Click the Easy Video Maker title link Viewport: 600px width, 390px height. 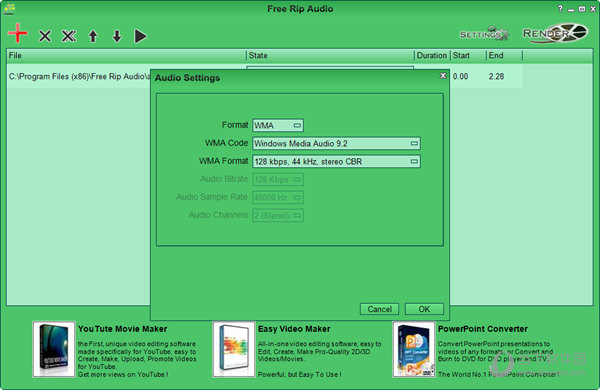(x=294, y=329)
